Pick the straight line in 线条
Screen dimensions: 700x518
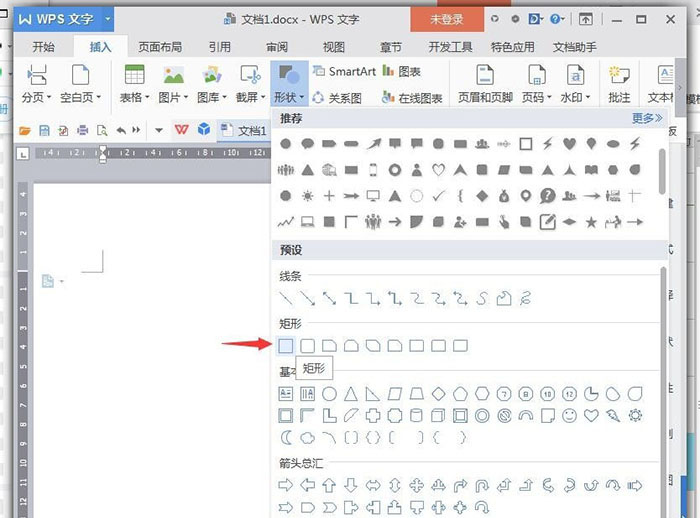(x=286, y=298)
